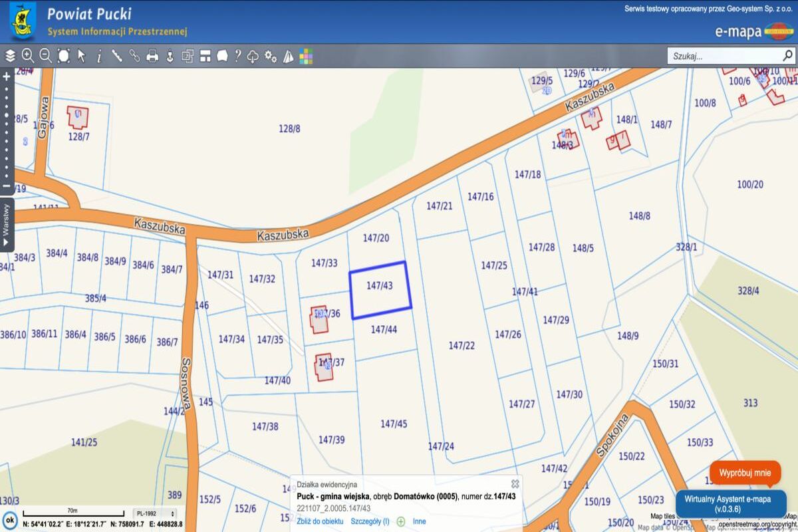The height and width of the screenshot is (532, 798).
Task: Select the zoom out magnifier tool
Action: pyautogui.click(x=45, y=56)
